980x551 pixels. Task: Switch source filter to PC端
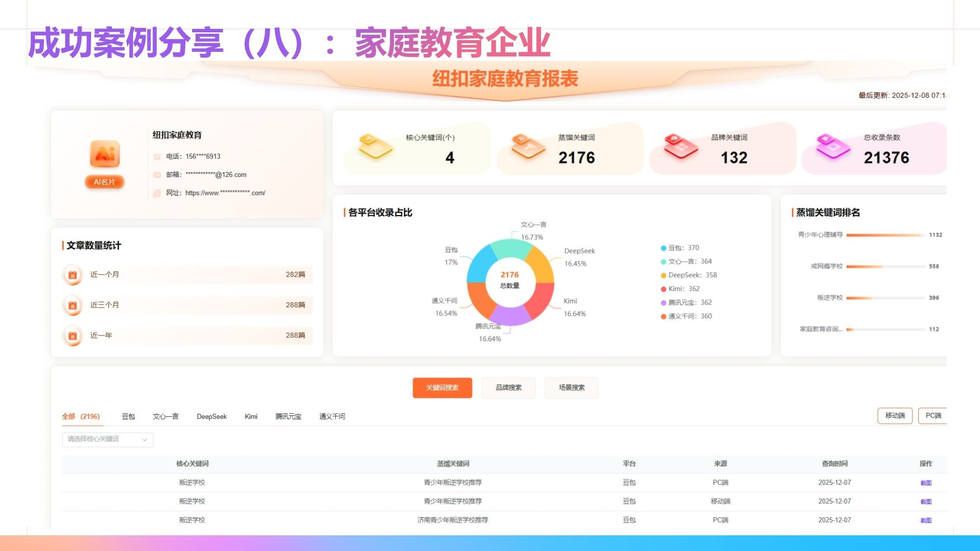(932, 416)
